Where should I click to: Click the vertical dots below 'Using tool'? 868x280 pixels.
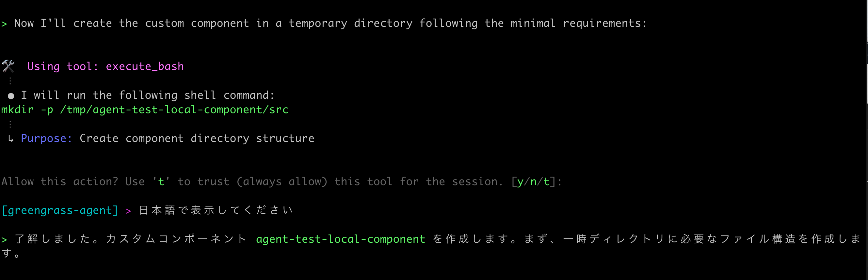(10, 81)
